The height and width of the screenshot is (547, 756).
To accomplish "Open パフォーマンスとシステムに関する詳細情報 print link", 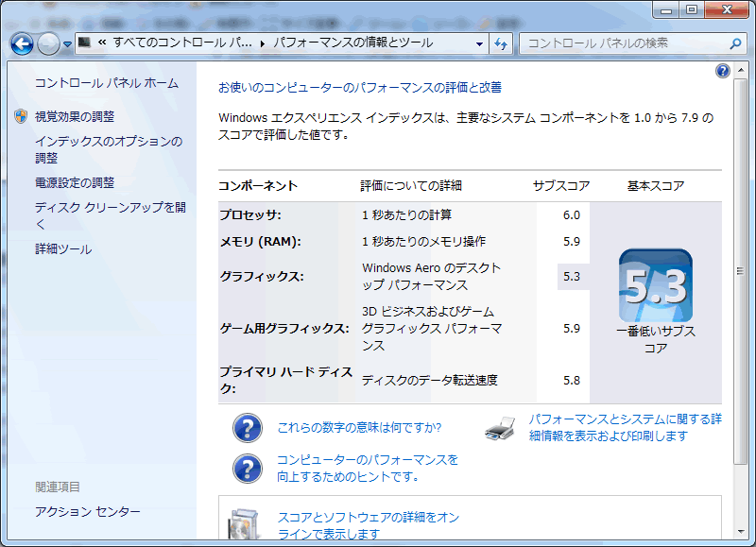I will pyautogui.click(x=626, y=427).
